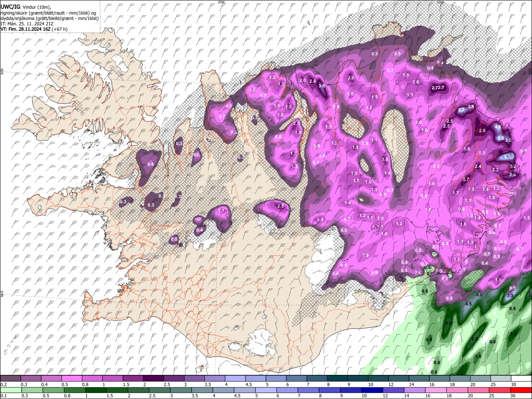Click the 30 label in the snow legend row
This screenshot has height=399, width=532.
pyautogui.click(x=514, y=384)
